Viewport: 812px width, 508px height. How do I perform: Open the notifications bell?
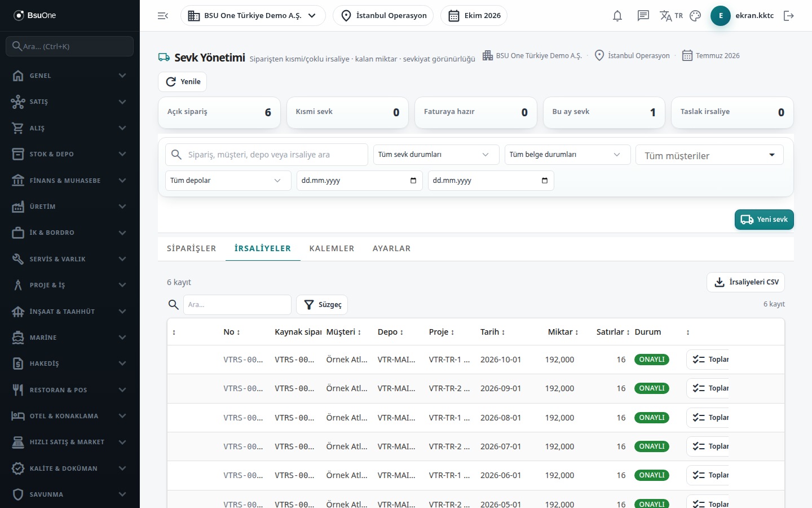[x=617, y=16]
